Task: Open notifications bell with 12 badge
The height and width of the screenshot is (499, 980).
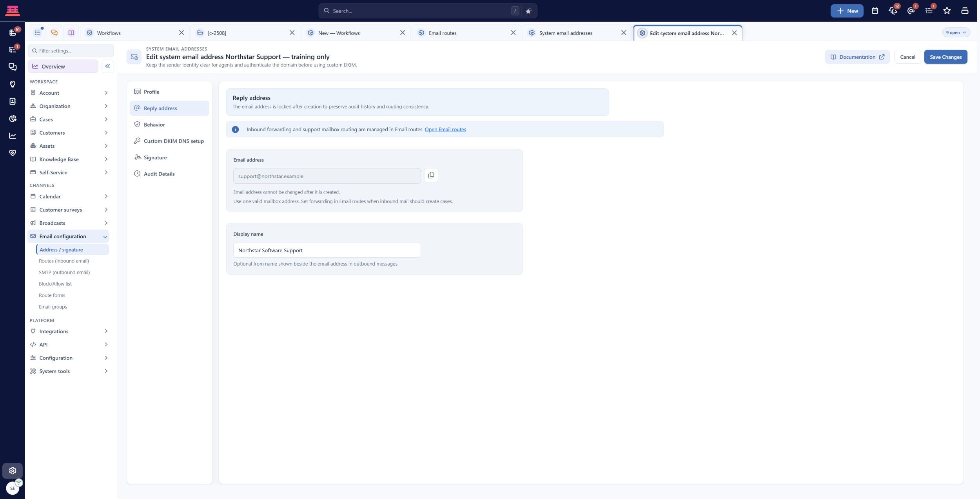Action: 893,11
